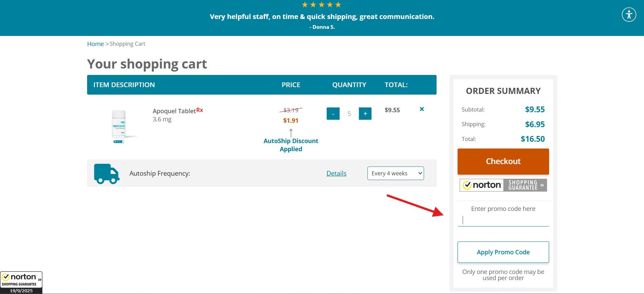This screenshot has width=644, height=294.
Task: Open the Norton Shopping Guarantee badge below Checkout
Action: [x=503, y=185]
